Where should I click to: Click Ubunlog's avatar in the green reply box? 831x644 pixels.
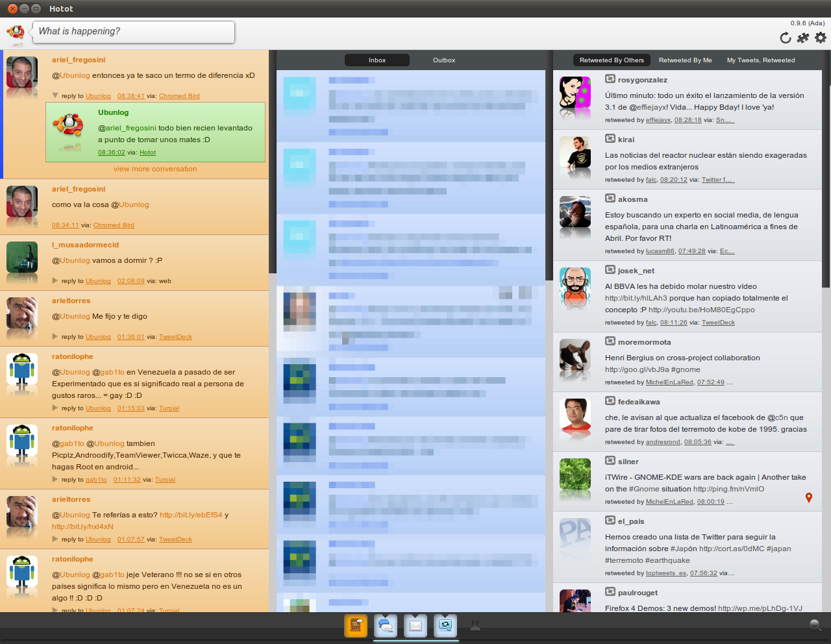[x=68, y=124]
